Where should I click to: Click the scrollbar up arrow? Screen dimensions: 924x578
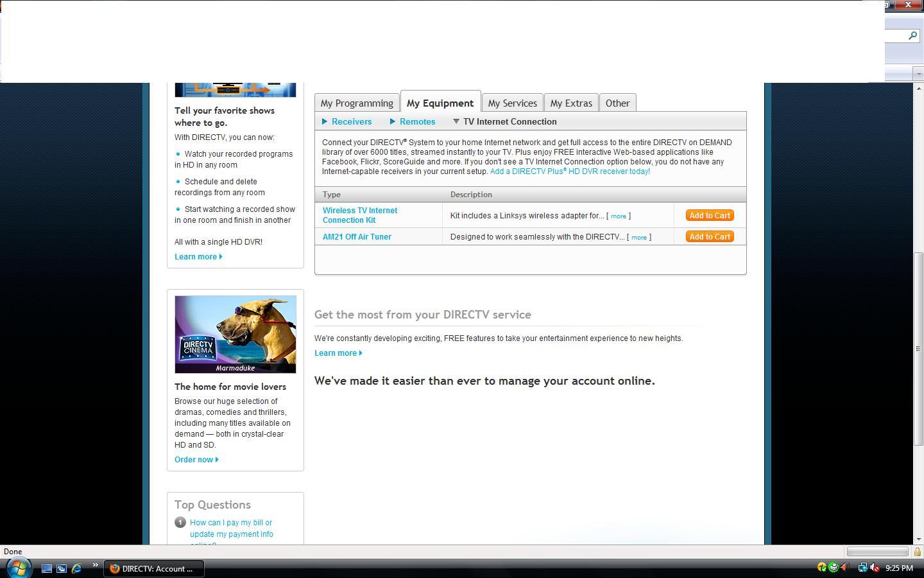pyautogui.click(x=918, y=87)
